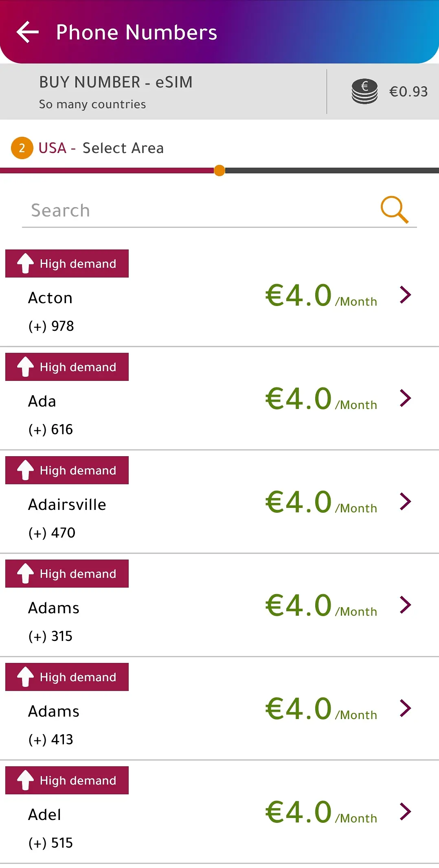Tap the back arrow icon

28,32
